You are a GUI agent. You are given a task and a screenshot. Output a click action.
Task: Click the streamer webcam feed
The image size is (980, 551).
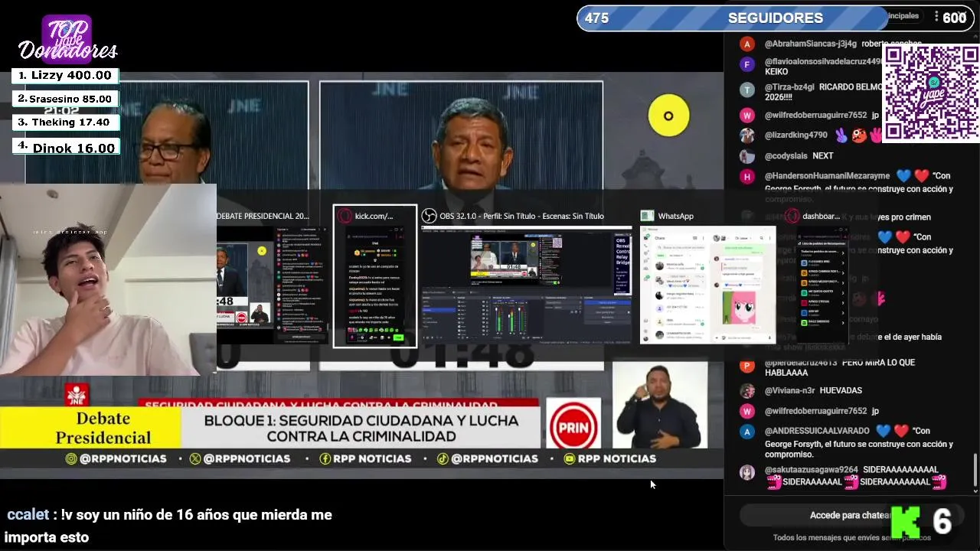tap(108, 279)
